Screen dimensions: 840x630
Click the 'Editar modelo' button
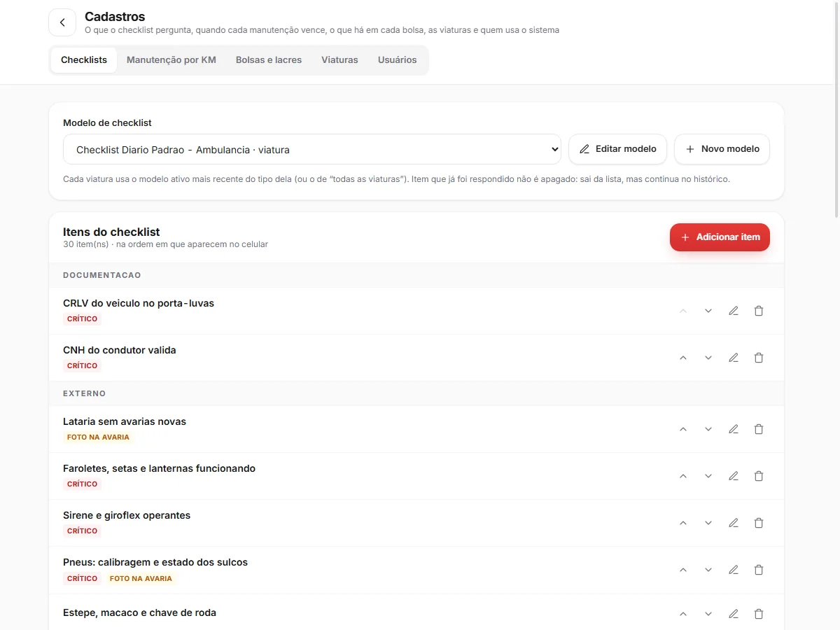click(x=617, y=149)
